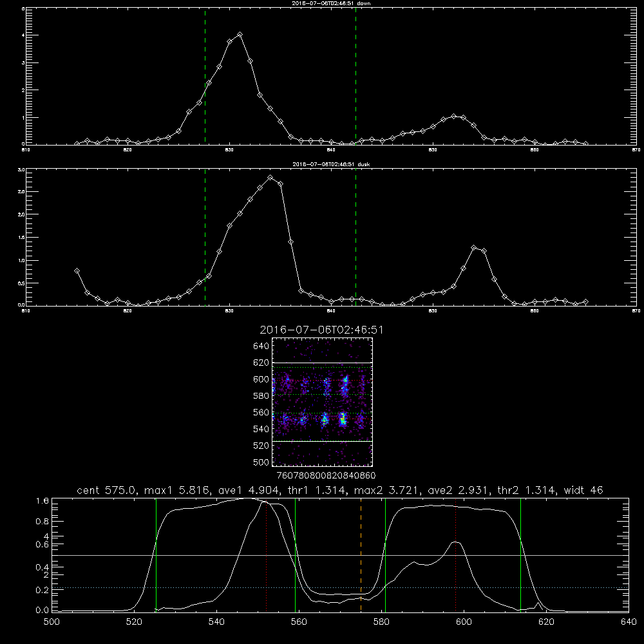Click the left green dashed line in dawn plot

pyautogui.click(x=205, y=76)
